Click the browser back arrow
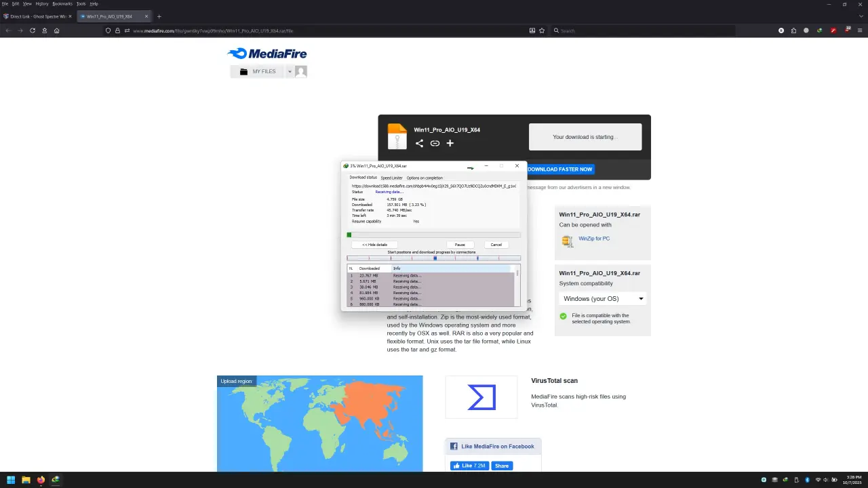This screenshot has width=868, height=488. (x=8, y=30)
